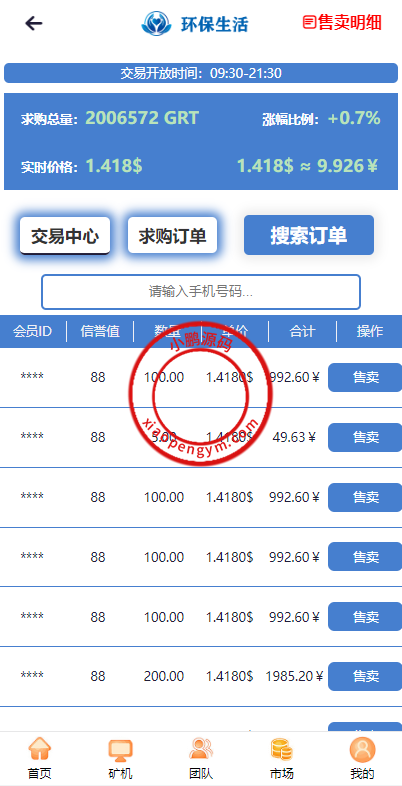This screenshot has height=786, width=402.
Task: Tap the back arrow icon
Action: click(x=34, y=23)
